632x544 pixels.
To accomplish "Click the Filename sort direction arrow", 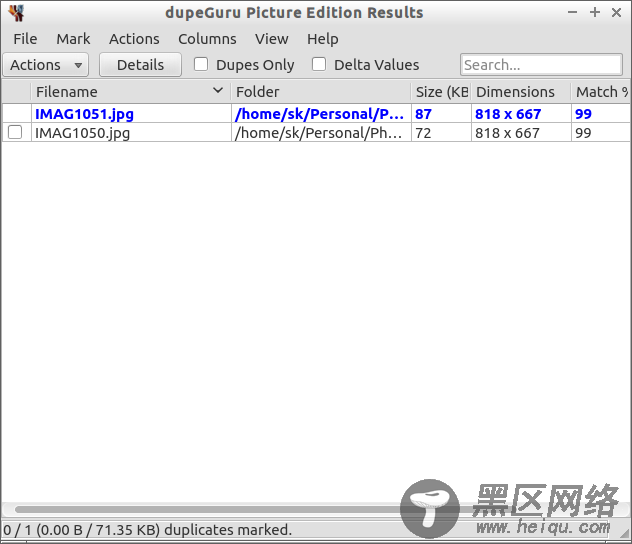I will pos(218,91).
